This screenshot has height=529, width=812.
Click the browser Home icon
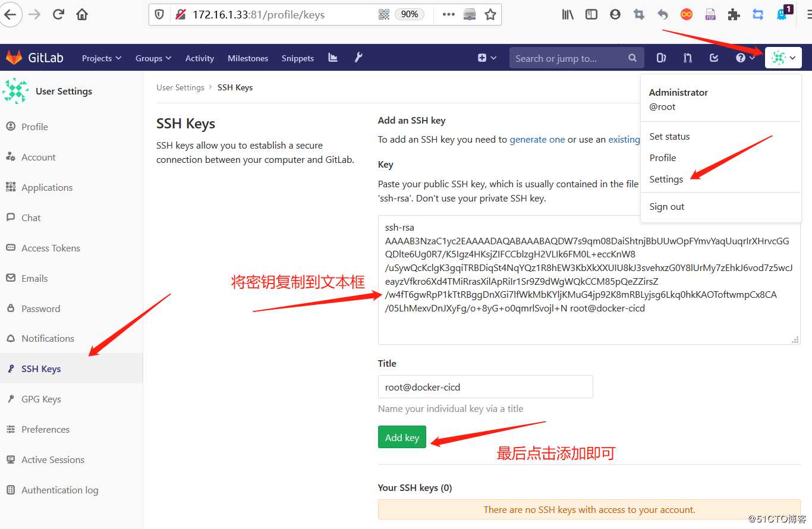coord(82,15)
